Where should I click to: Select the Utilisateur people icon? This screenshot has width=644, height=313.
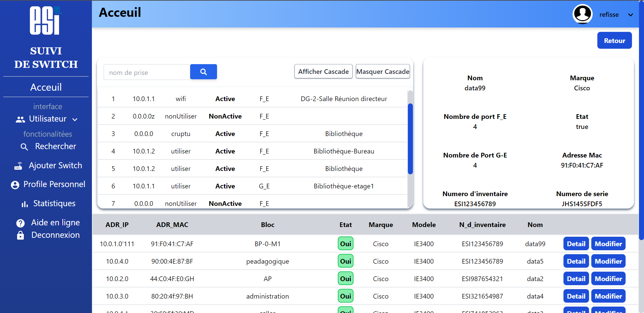pos(20,119)
